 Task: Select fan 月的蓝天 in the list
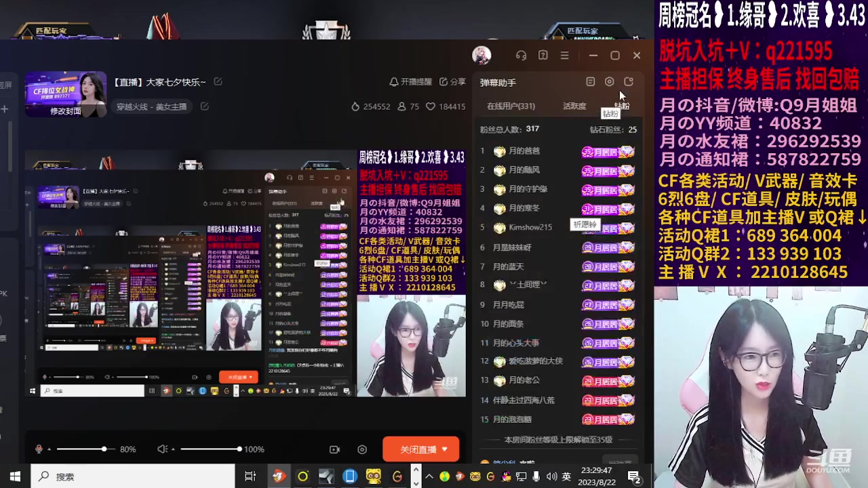pyautogui.click(x=508, y=266)
